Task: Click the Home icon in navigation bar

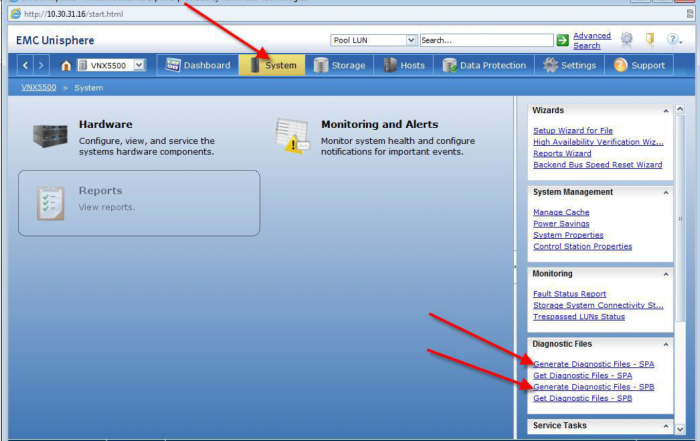Action: click(x=66, y=66)
